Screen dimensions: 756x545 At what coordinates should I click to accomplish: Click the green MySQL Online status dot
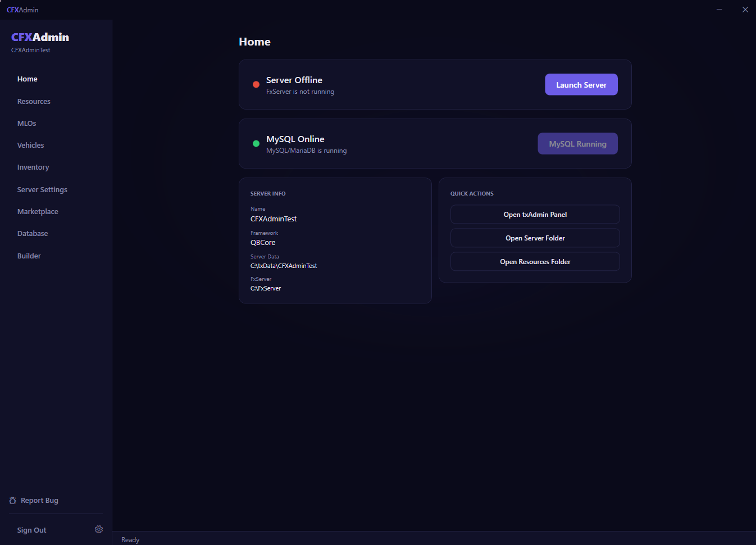tap(256, 144)
